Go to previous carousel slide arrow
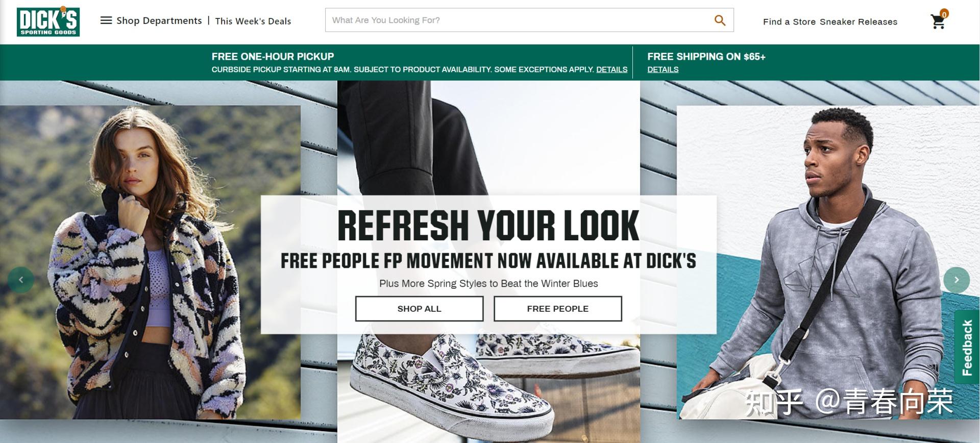Viewport: 980px width, 443px height. [21, 280]
